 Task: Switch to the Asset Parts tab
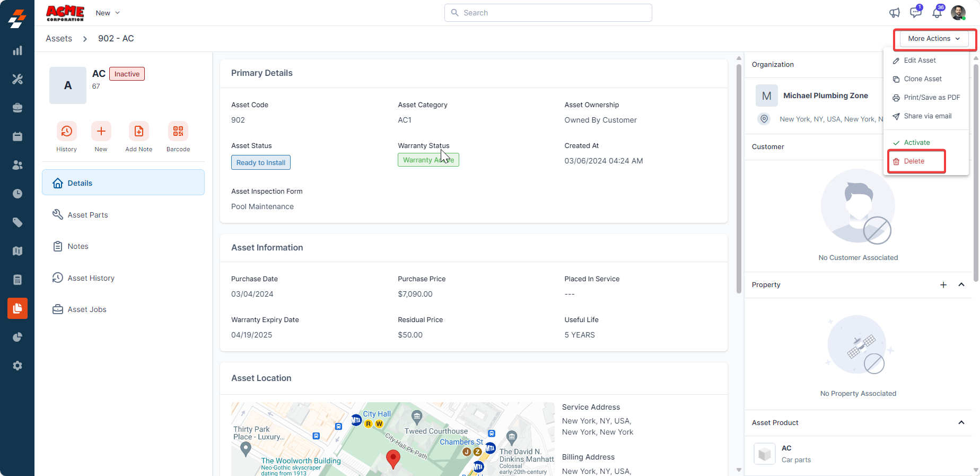(x=87, y=215)
